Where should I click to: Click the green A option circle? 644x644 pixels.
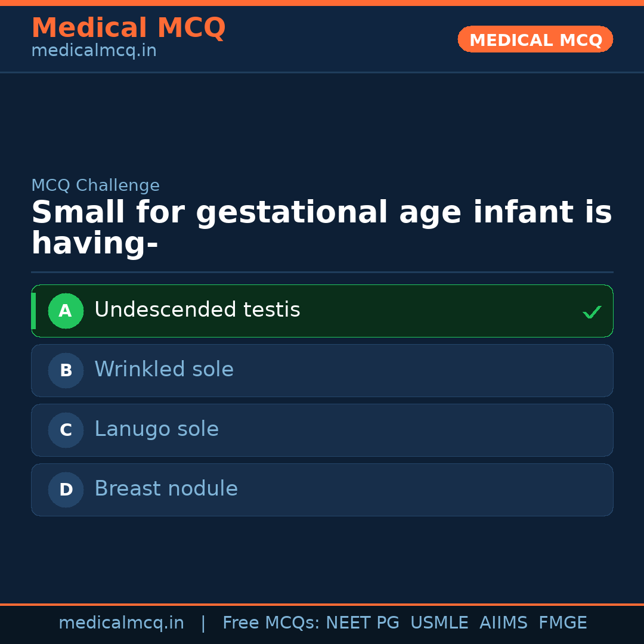(x=66, y=311)
